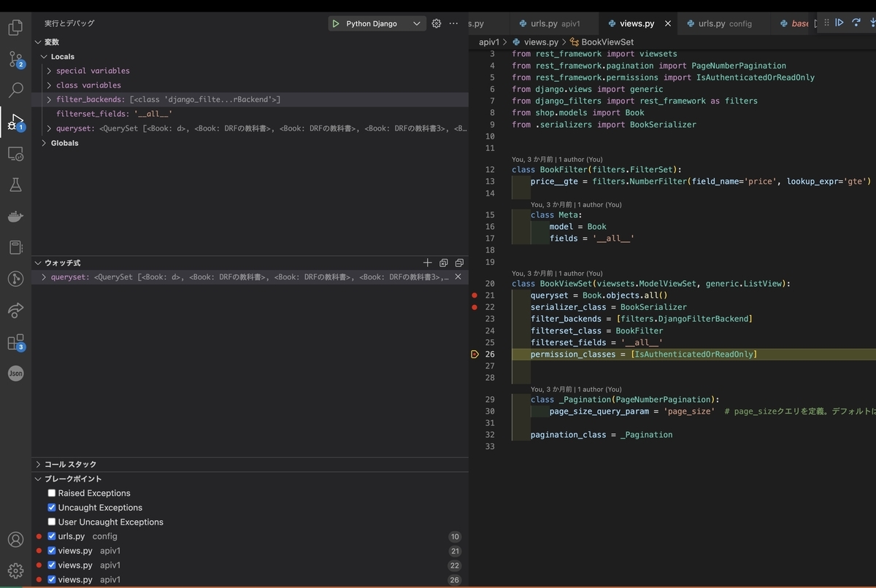Viewport: 876px width, 588px height.
Task: Open the Extensions view icon
Action: (15, 342)
